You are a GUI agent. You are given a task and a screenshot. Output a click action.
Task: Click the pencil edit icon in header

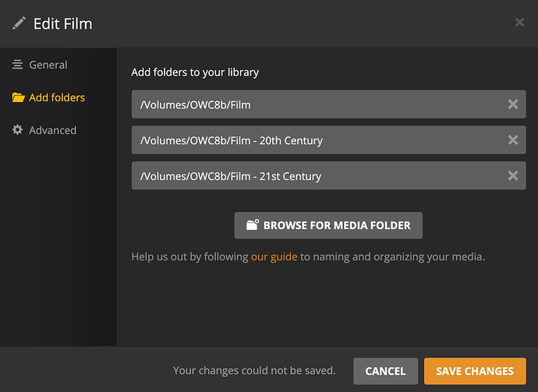click(19, 23)
